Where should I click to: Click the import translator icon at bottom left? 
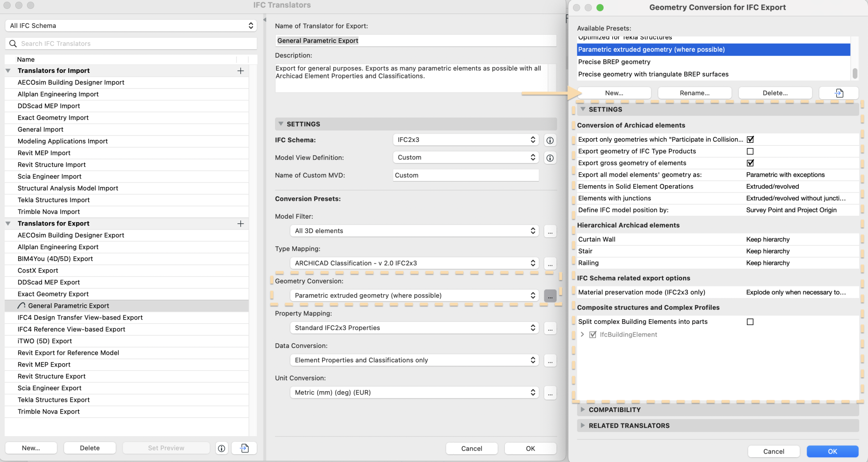point(244,448)
